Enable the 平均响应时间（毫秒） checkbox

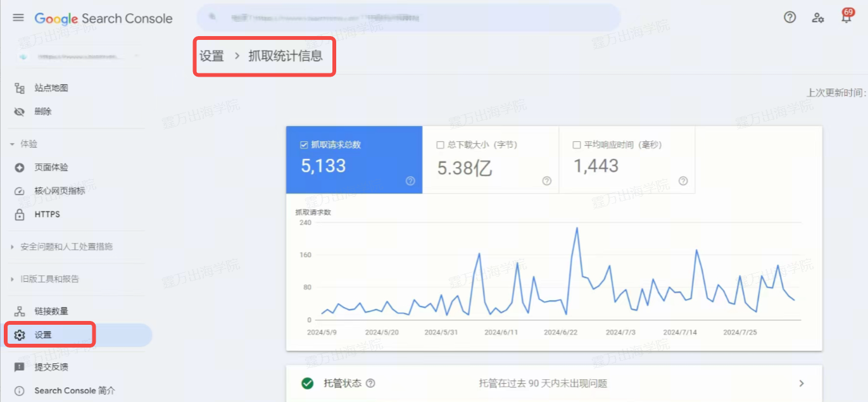pyautogui.click(x=576, y=145)
